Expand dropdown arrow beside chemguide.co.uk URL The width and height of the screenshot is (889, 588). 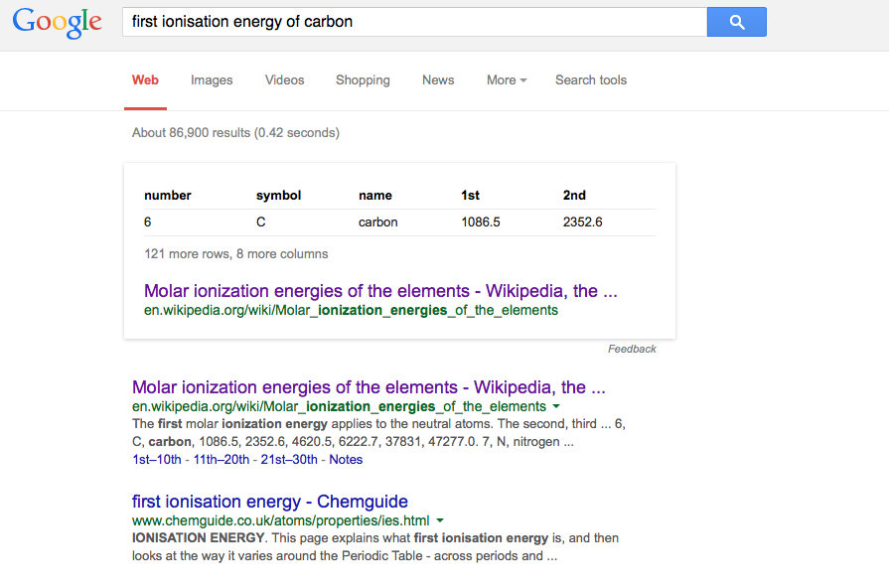pos(440,520)
